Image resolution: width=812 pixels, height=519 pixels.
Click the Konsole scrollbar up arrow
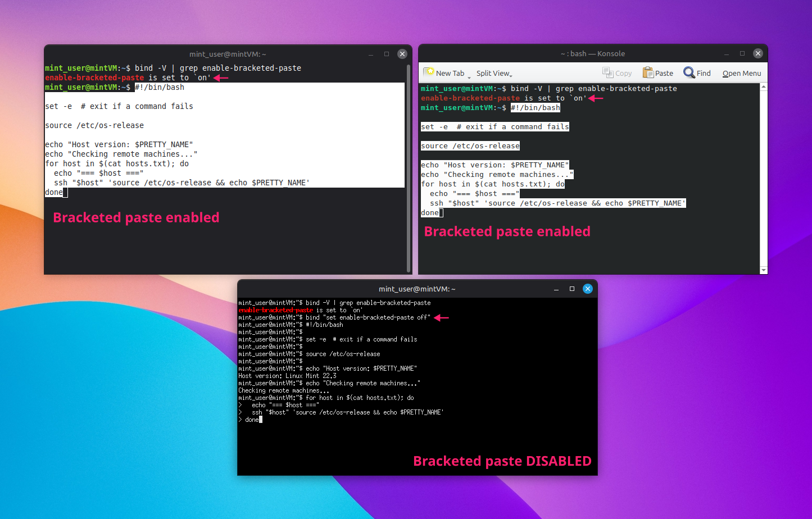pos(764,87)
